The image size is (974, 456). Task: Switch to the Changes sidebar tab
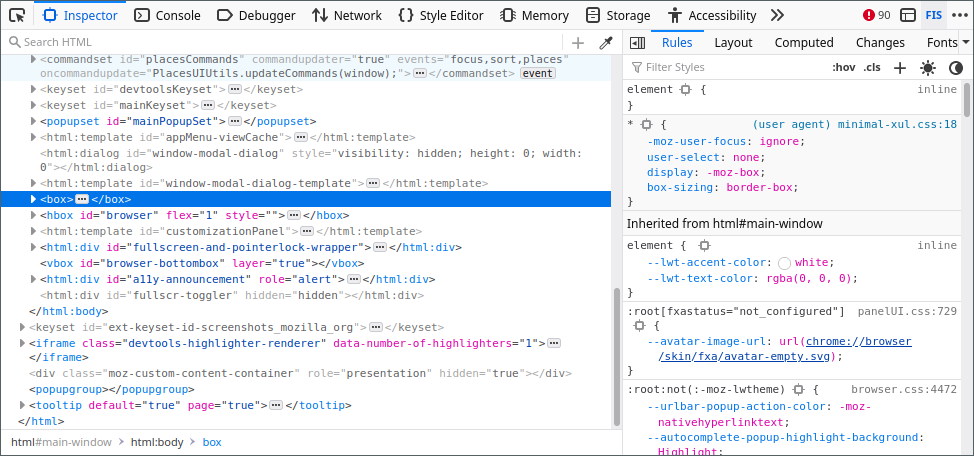tap(880, 42)
